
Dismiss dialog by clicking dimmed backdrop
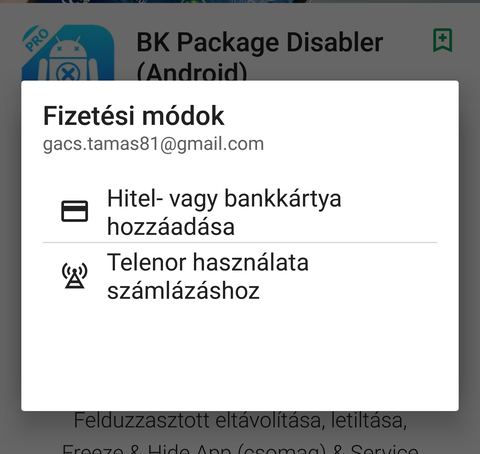point(240,433)
